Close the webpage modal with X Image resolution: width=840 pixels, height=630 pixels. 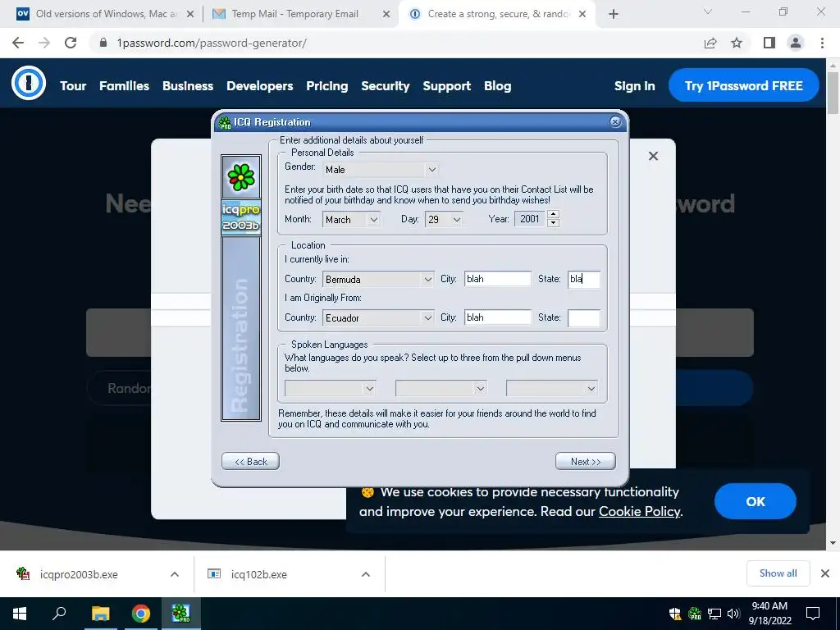(653, 156)
